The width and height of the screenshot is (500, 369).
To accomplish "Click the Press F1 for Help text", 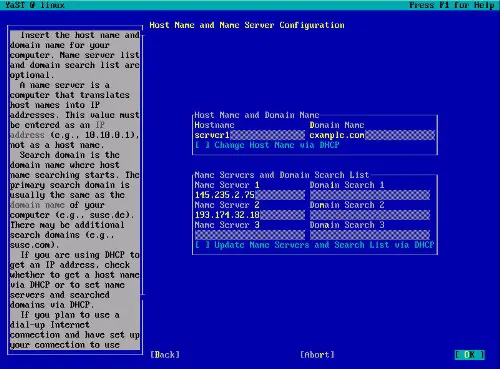I will tap(452, 5).
